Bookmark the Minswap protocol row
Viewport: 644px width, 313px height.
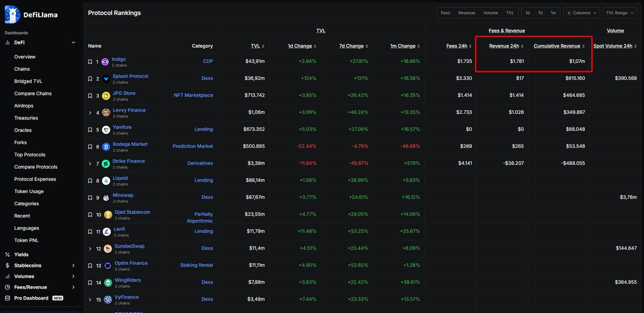pos(90,198)
